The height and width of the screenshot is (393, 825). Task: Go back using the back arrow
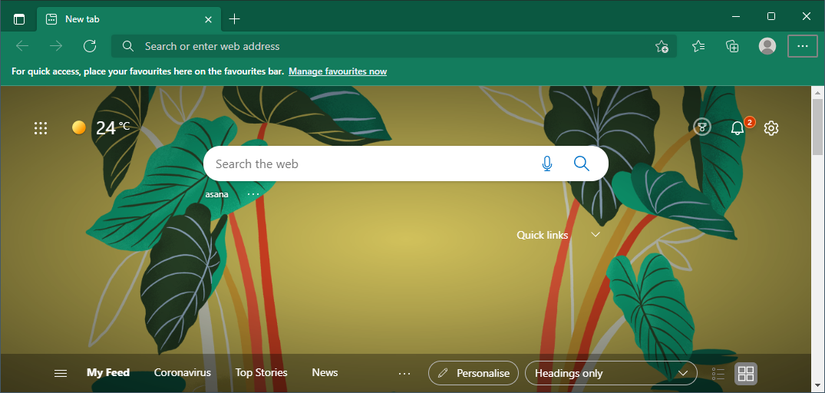click(22, 46)
